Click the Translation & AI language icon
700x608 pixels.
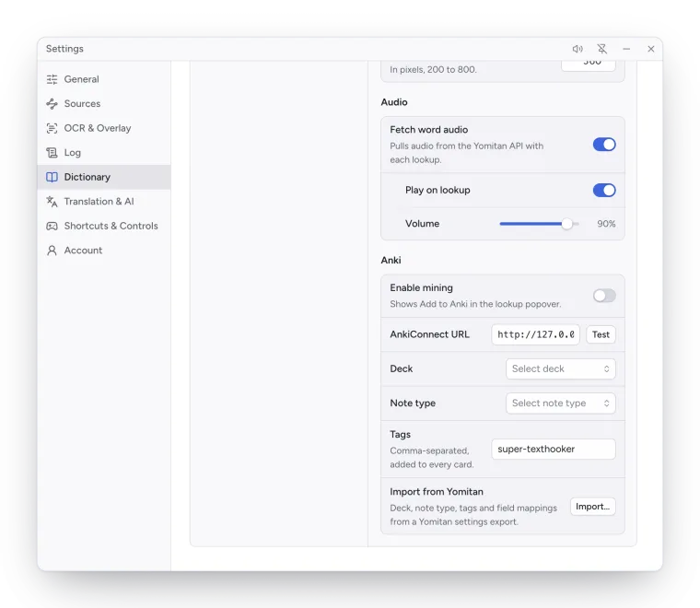pos(52,202)
